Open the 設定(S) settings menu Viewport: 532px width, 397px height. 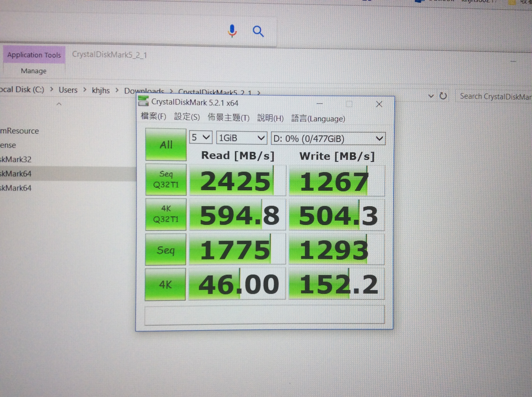[x=187, y=117]
